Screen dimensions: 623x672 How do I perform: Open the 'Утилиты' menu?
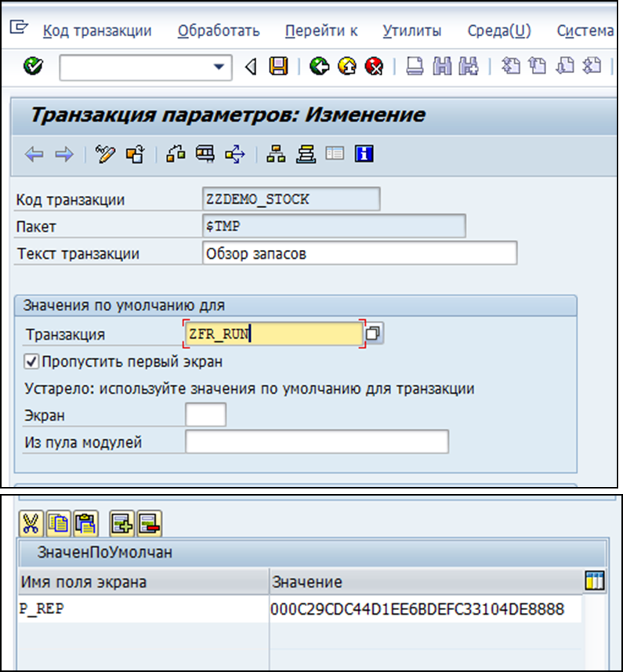(411, 31)
